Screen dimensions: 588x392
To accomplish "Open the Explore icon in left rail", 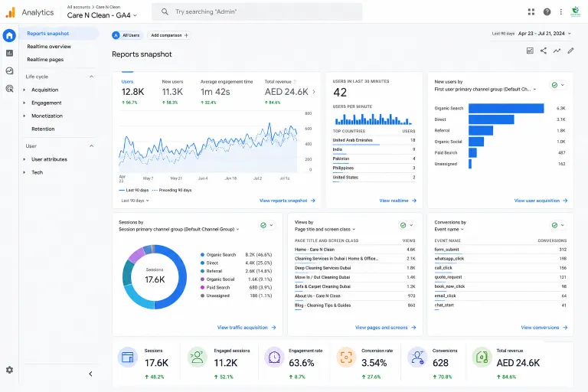I will pos(9,70).
